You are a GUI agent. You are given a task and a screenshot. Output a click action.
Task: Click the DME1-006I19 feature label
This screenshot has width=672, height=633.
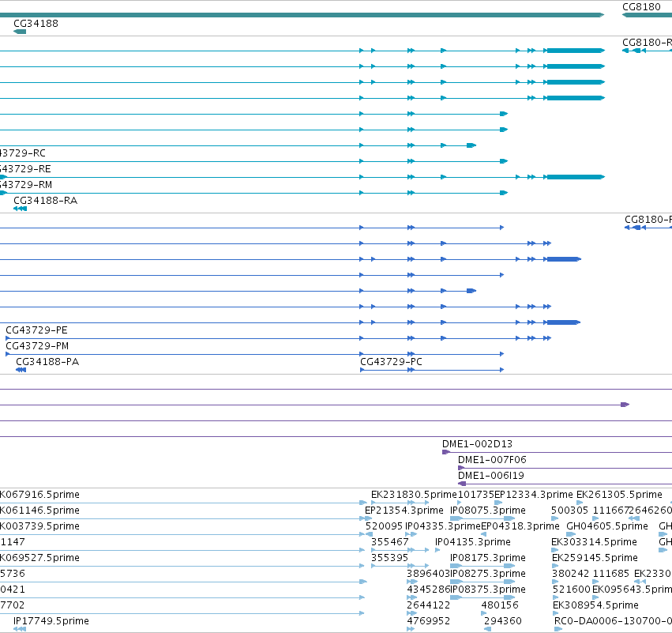[491, 476]
